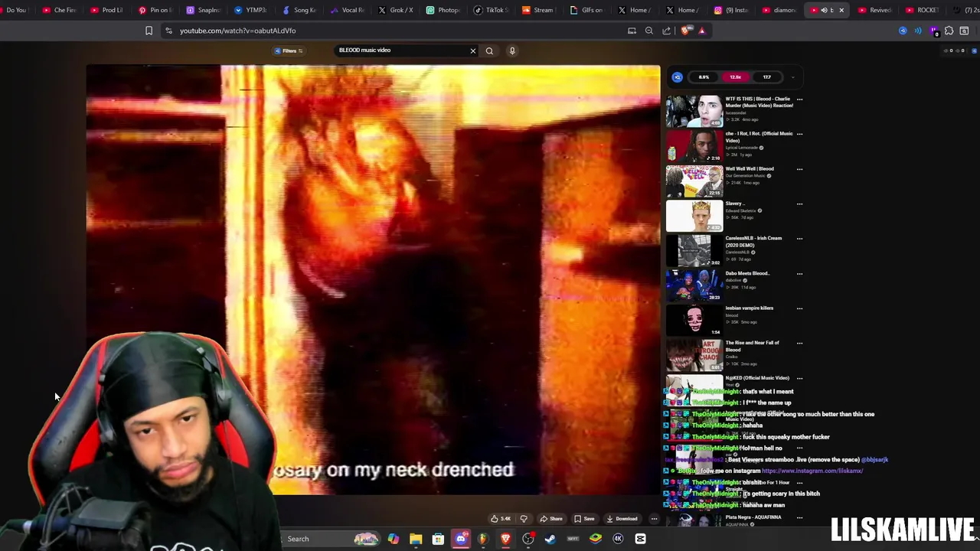Open 4K Video Downloader taskbar icon
This screenshot has width=980, height=551.
(618, 539)
